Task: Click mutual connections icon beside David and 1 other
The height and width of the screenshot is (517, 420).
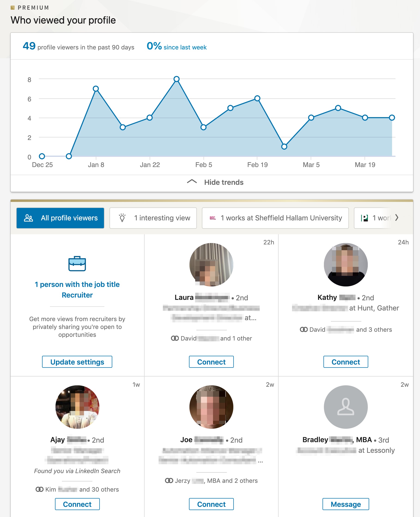Action: (x=175, y=338)
